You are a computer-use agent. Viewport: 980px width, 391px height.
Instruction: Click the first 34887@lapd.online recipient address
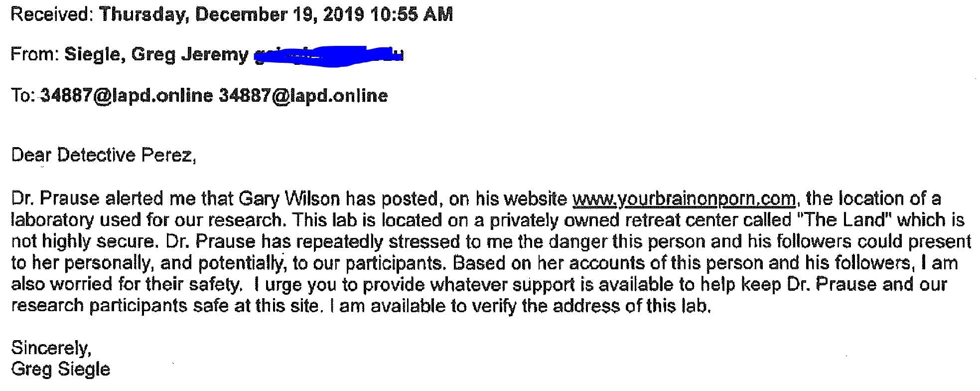[126, 95]
